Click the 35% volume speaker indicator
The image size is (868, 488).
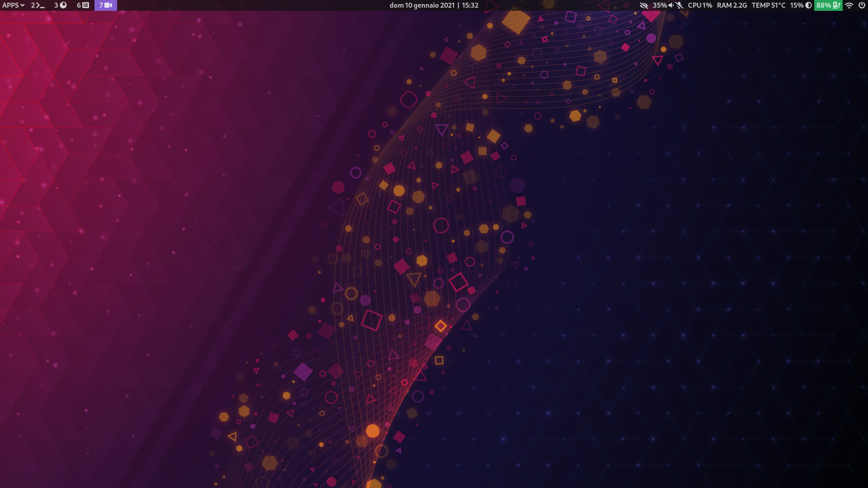coord(663,5)
